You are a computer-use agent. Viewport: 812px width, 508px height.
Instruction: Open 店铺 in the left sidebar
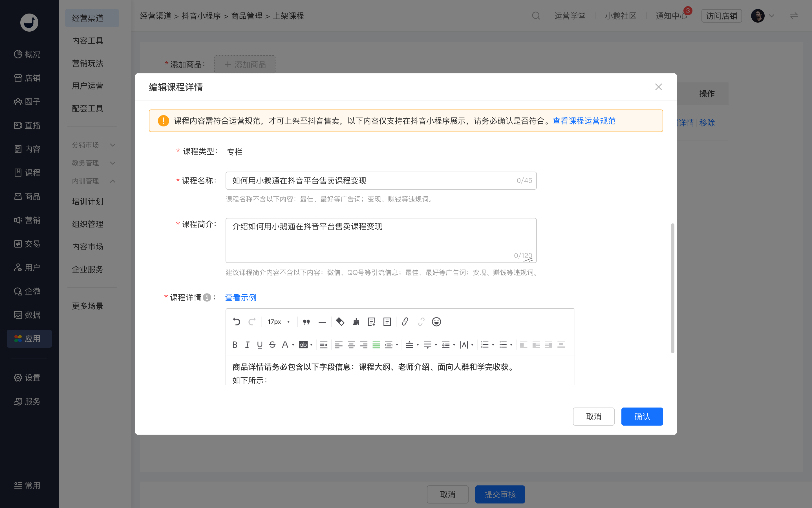[27, 78]
